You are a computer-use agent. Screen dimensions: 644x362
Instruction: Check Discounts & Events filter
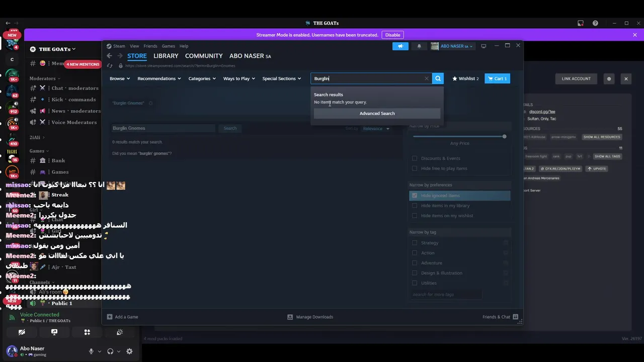click(415, 158)
